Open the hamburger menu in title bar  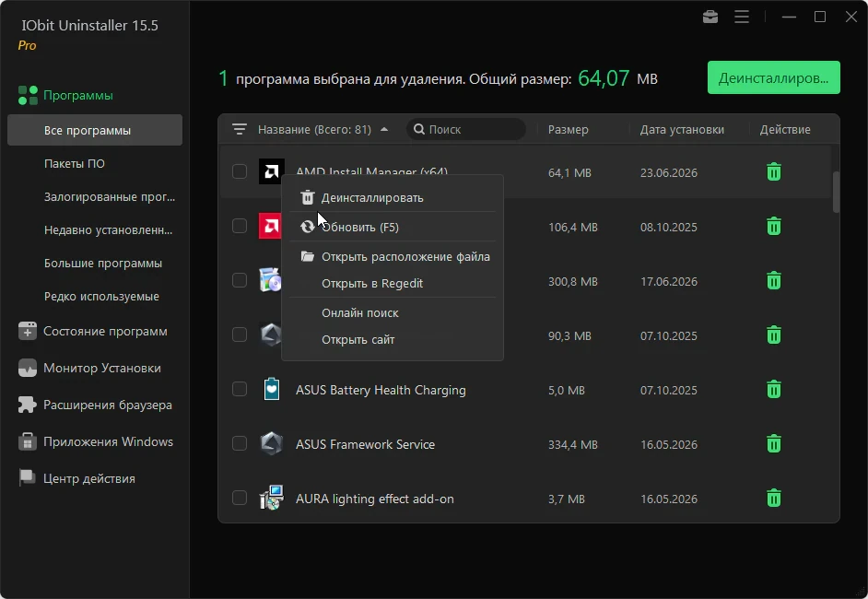point(742,18)
